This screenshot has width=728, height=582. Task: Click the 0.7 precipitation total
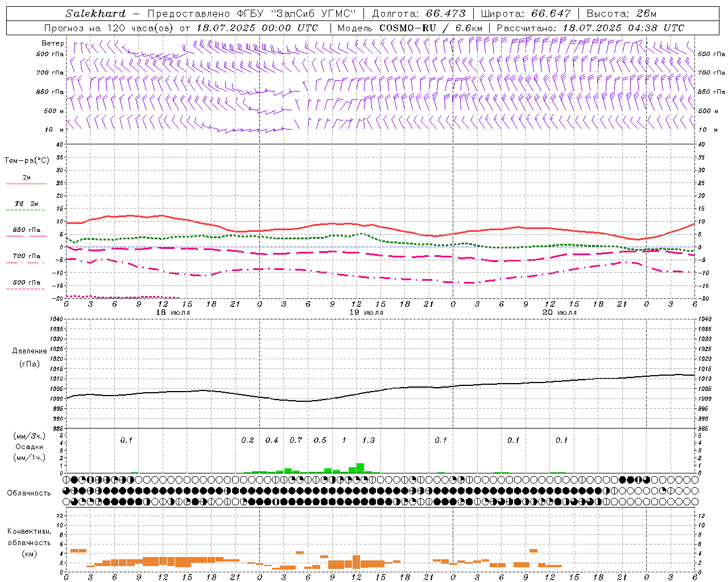296,440
